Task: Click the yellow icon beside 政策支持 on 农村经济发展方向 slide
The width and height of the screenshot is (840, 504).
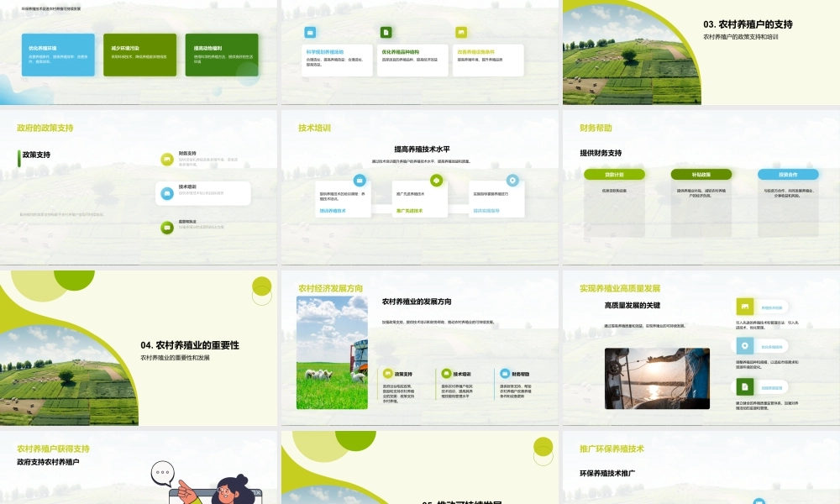Action: 388,374
